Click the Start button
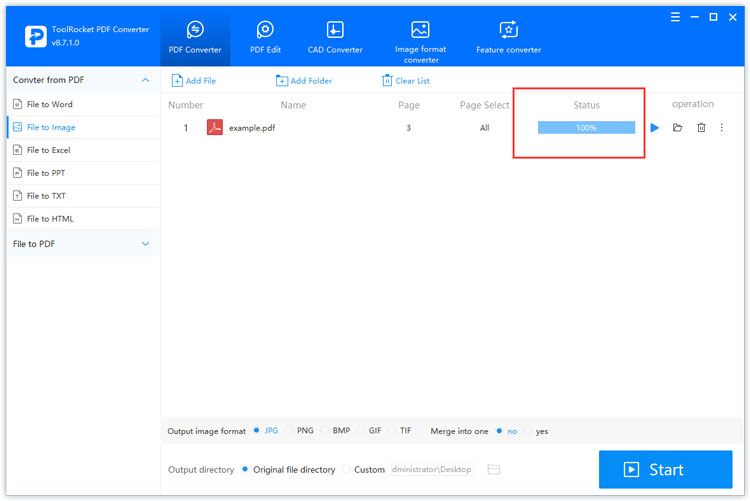 pos(665,469)
